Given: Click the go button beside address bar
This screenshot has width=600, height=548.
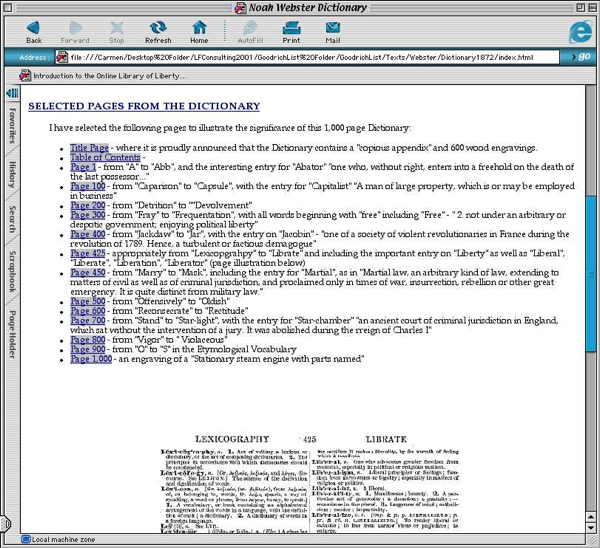Looking at the screenshot, I should coord(581,57).
